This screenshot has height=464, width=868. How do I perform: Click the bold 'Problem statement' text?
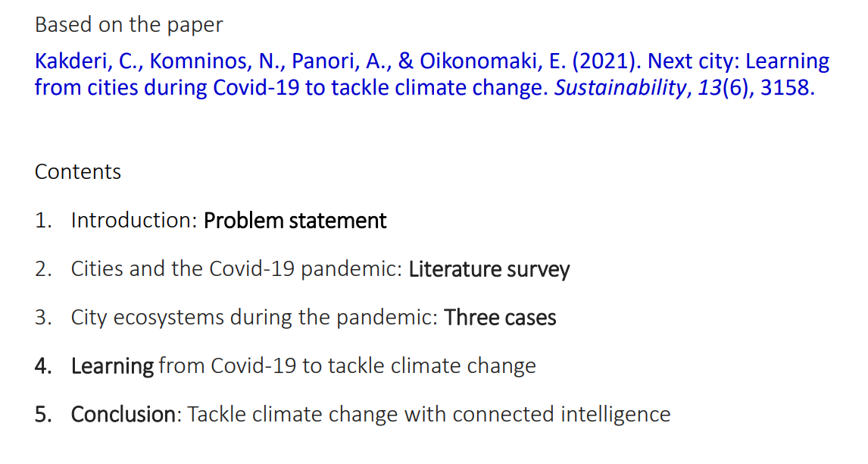tap(295, 221)
